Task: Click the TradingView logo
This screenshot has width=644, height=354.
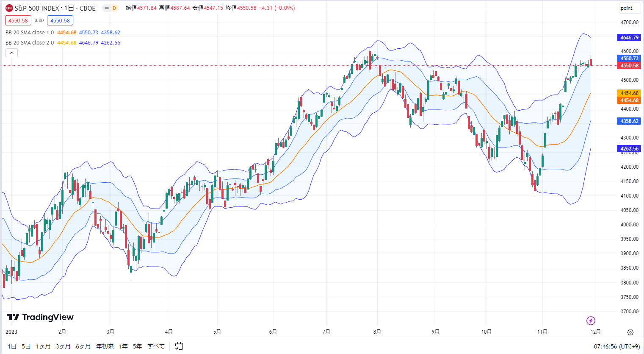Action: coord(40,317)
